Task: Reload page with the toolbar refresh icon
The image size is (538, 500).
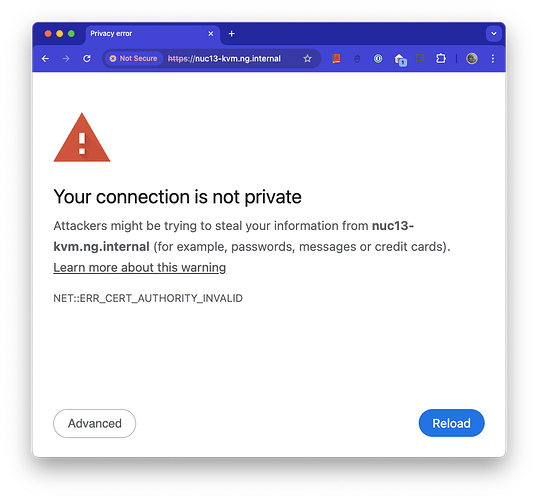Action: [x=87, y=59]
